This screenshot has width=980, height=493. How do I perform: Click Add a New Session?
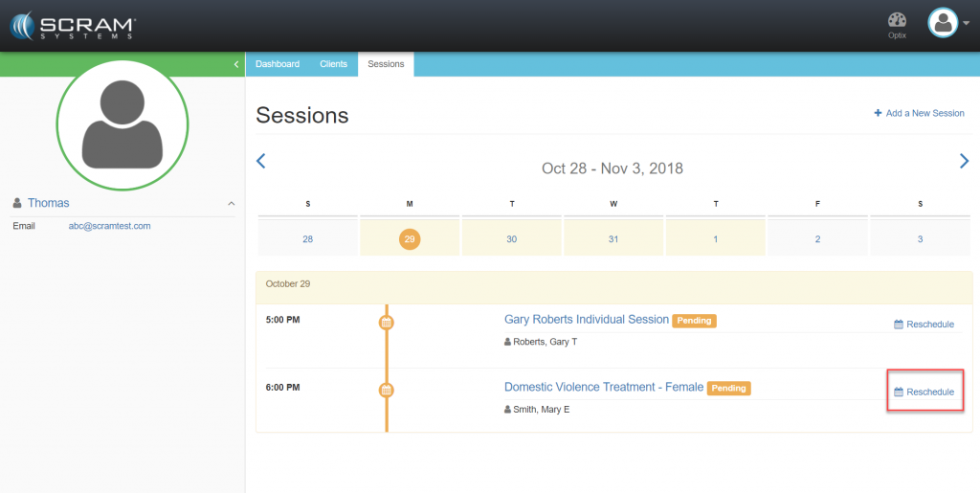919,113
